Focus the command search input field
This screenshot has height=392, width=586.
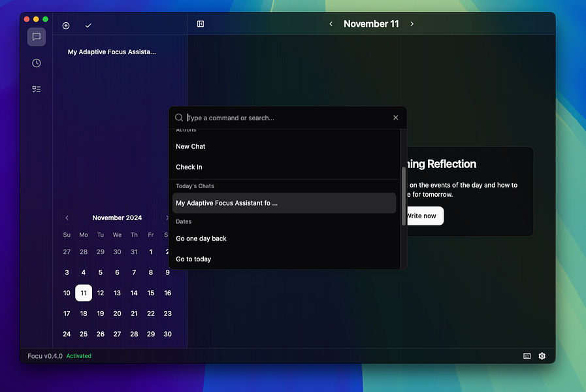287,118
